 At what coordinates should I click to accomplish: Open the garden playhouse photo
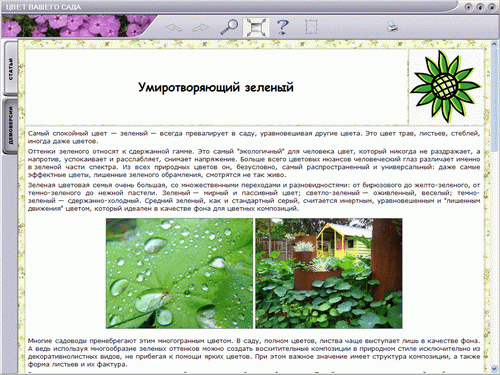pyautogui.click(x=329, y=273)
